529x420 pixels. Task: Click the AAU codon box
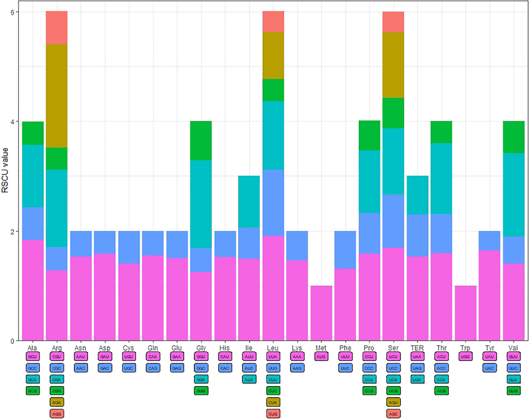click(81, 356)
